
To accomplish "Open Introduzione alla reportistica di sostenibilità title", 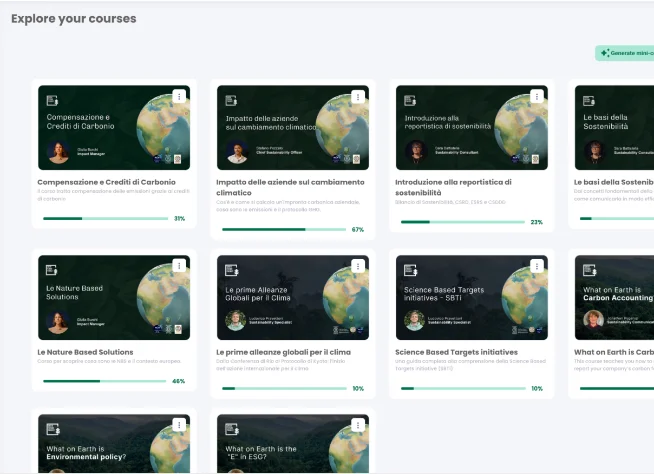I will click(x=453, y=187).
